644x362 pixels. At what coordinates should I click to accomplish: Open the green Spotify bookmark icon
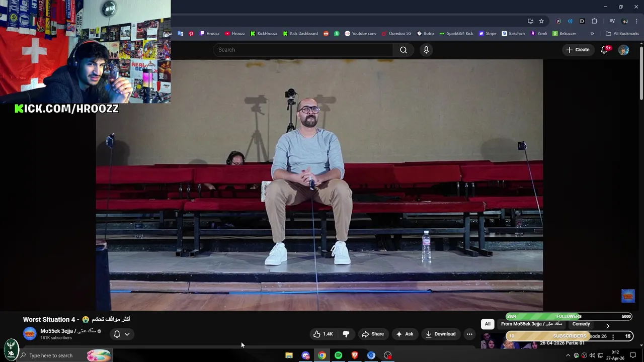tap(337, 34)
